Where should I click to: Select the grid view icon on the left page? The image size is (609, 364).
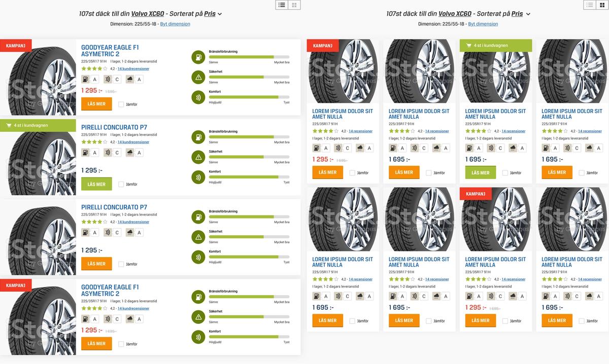click(294, 5)
